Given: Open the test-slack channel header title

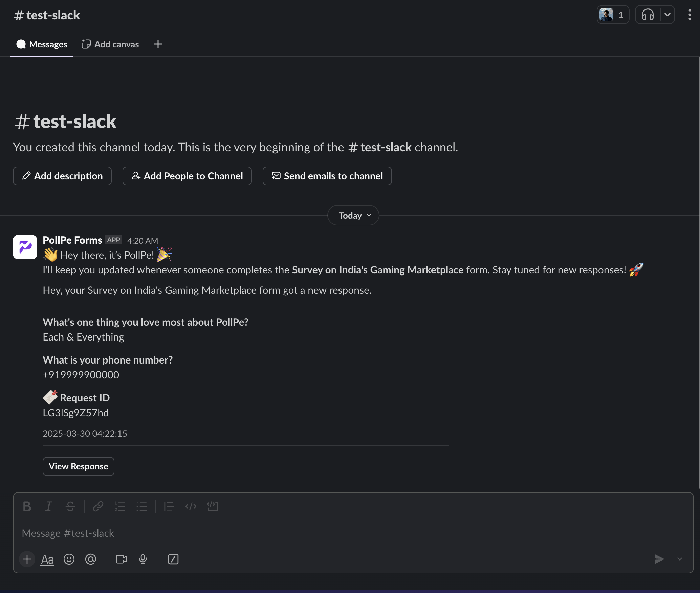Looking at the screenshot, I should [47, 15].
